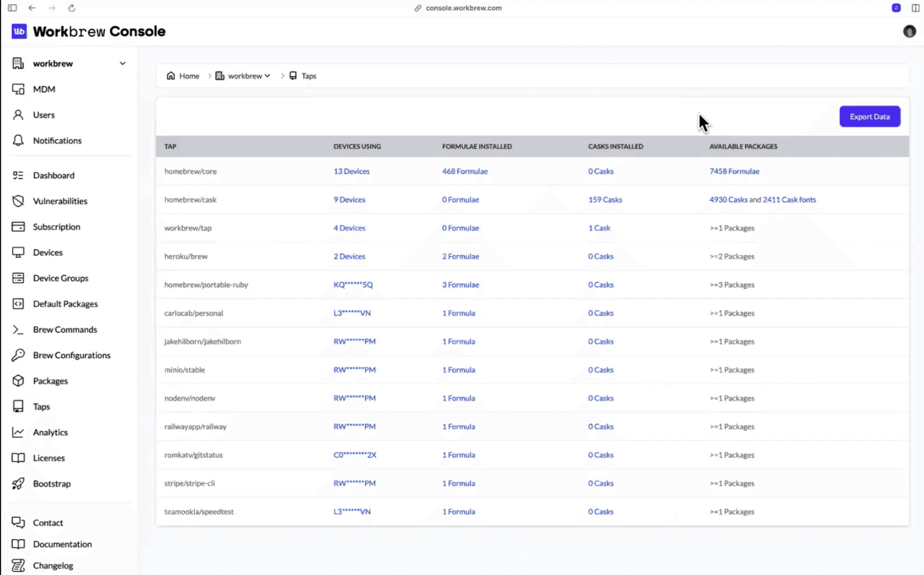Reload page with browser refresh icon
The height and width of the screenshot is (575, 924).
(72, 8)
